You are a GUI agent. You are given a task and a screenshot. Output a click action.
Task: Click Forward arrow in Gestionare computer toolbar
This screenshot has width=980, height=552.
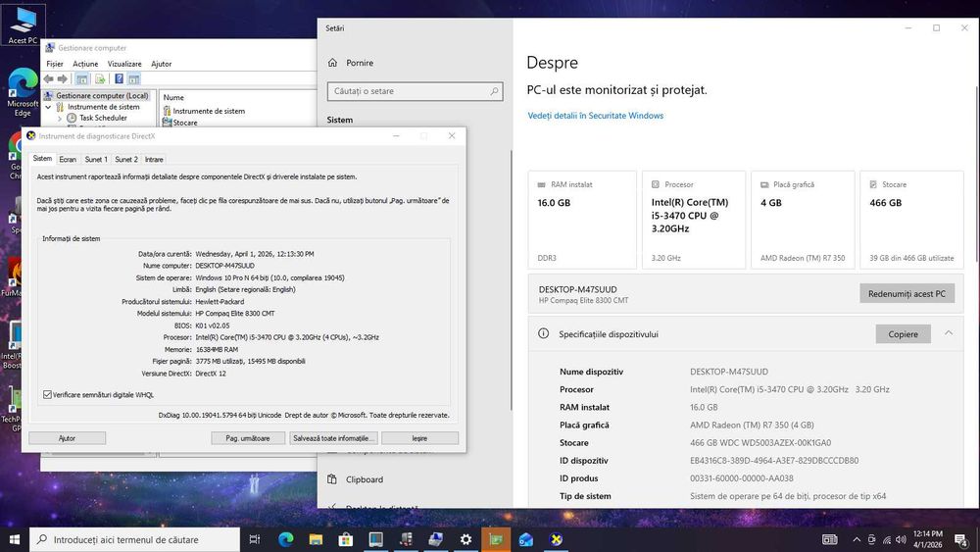(63, 78)
